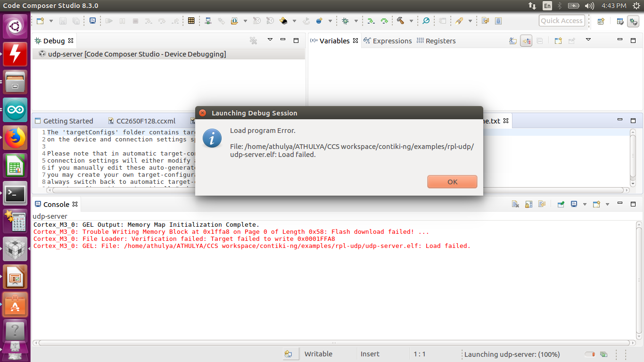The height and width of the screenshot is (362, 644).
Task: Click the blue lined page icon in the main toolbar
Action: [498, 21]
